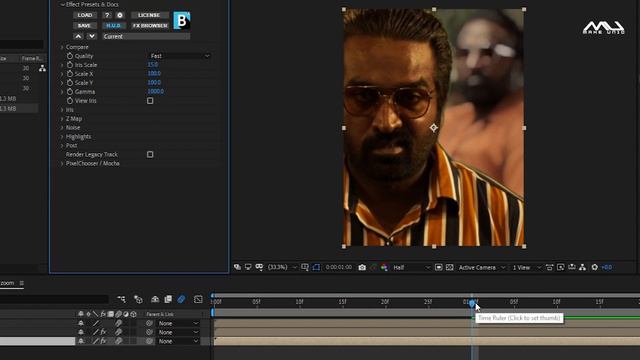Open the grid and guide options icon
Viewport: 640px width, 360px height.
pyautogui.click(x=305, y=267)
